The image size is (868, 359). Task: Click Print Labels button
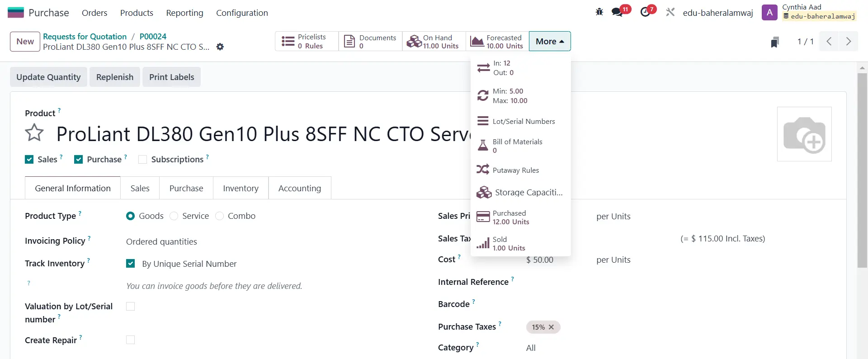click(172, 77)
